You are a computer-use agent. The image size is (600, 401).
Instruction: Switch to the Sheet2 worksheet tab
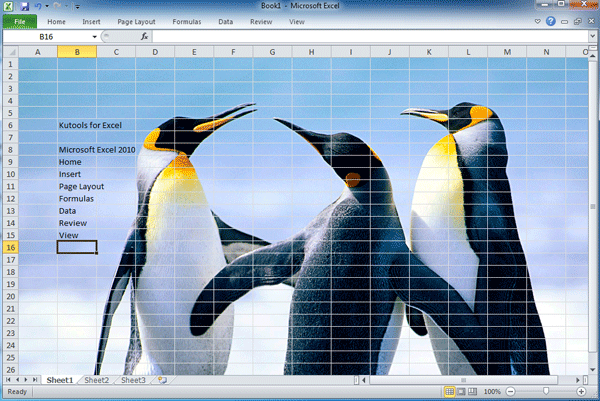click(96, 381)
